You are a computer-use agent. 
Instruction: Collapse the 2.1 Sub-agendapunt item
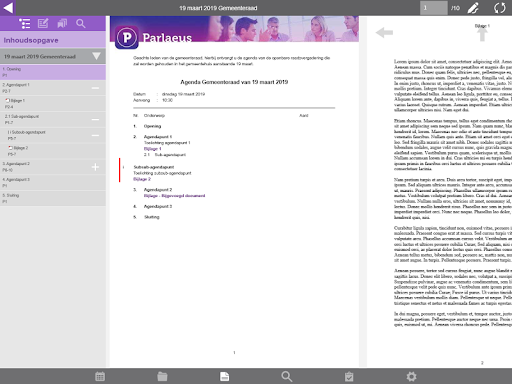tap(95, 119)
